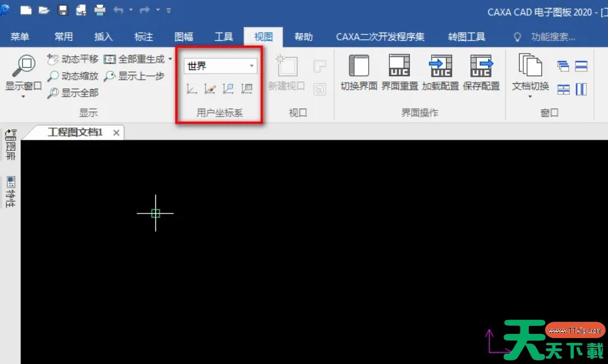Screen dimensions: 608x364
Task: Open the 菜单 menu tab
Action: 20,37
